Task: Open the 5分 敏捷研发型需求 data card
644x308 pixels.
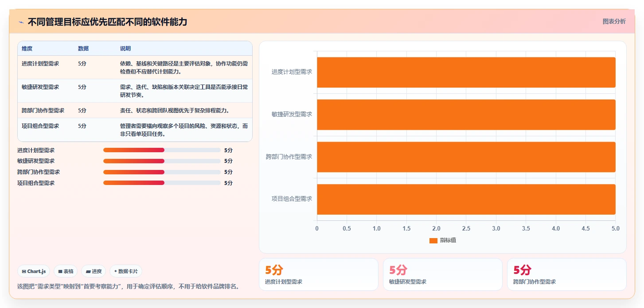Action: [x=443, y=274]
